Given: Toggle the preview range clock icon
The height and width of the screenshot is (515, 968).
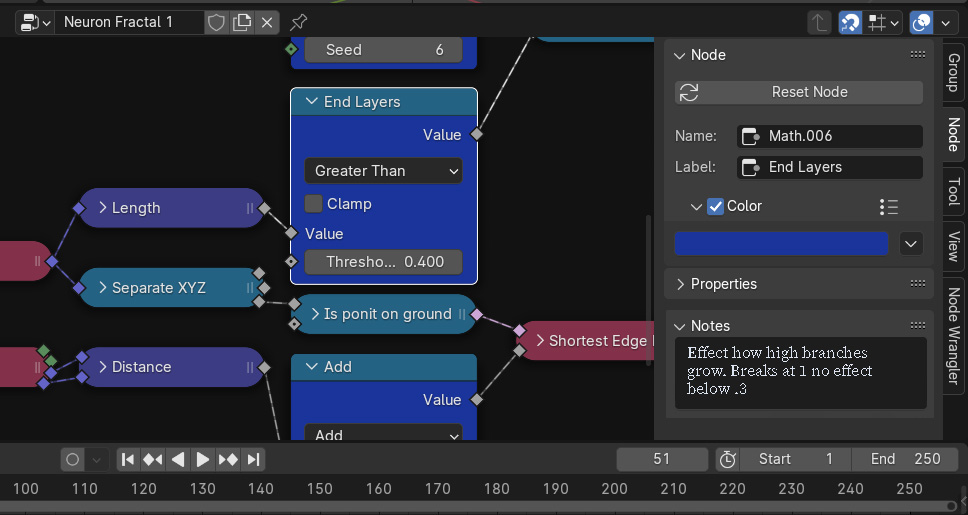Looking at the screenshot, I should [728, 459].
